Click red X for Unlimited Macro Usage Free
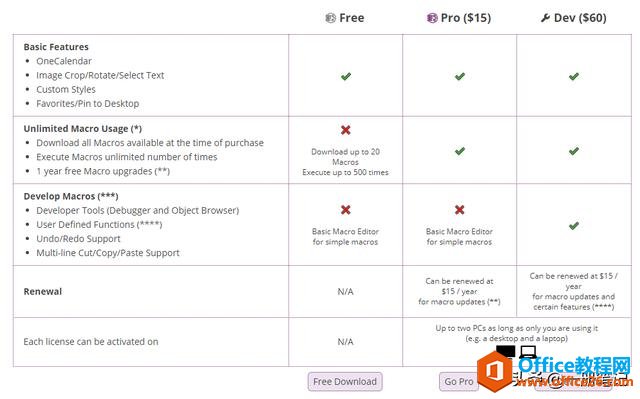 click(346, 130)
